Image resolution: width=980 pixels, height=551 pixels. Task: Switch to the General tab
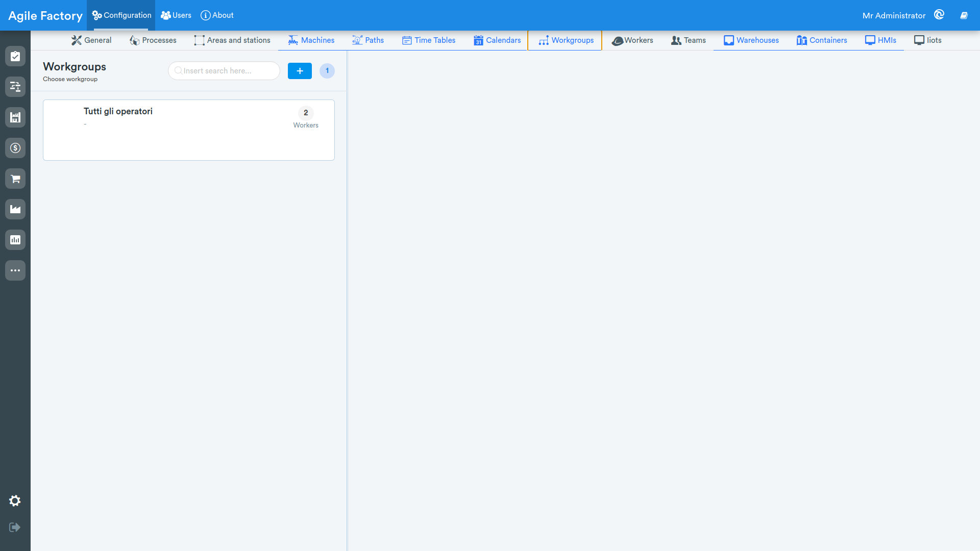point(91,40)
